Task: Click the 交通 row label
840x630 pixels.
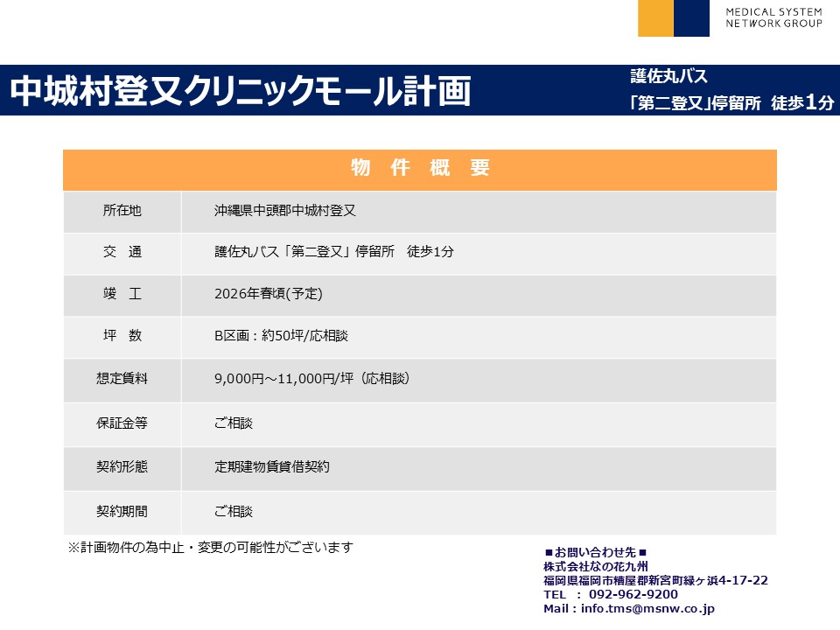Action: 122,252
